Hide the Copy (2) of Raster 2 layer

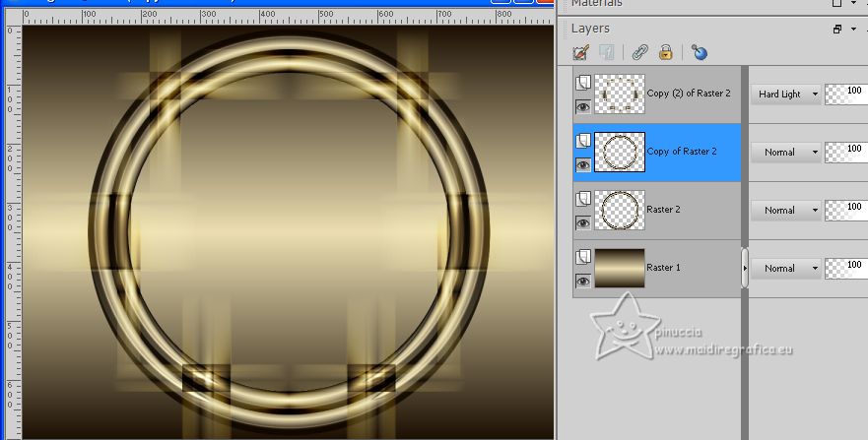(x=583, y=106)
